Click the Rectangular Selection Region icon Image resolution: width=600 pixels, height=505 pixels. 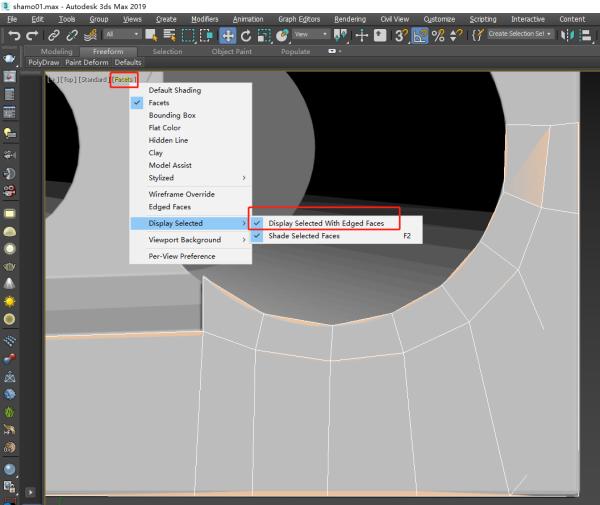pyautogui.click(x=188, y=35)
